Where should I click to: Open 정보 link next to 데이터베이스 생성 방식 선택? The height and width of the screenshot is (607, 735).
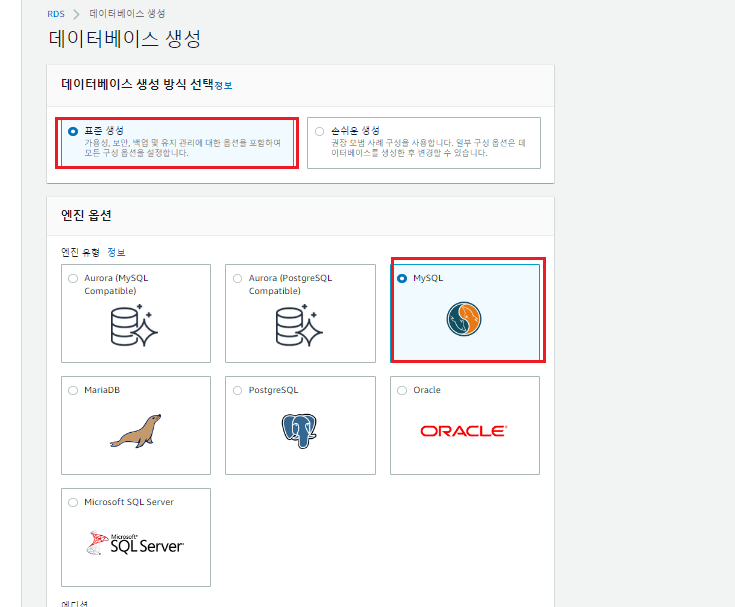point(223,85)
